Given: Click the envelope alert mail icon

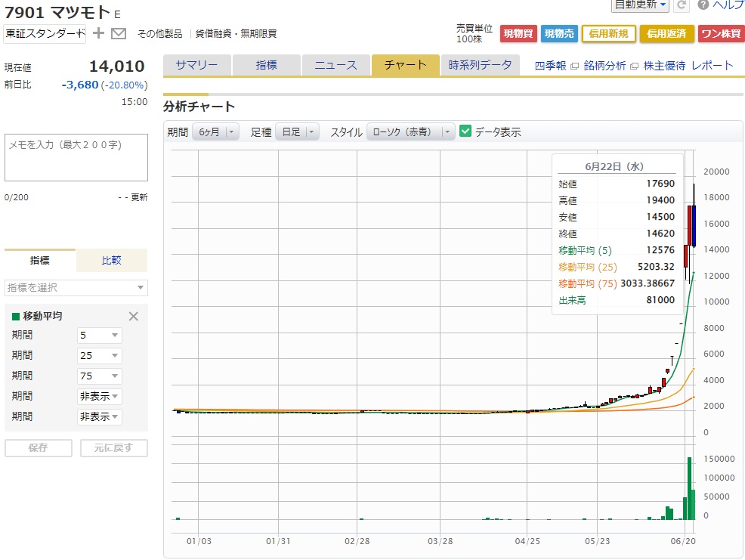Looking at the screenshot, I should [119, 34].
